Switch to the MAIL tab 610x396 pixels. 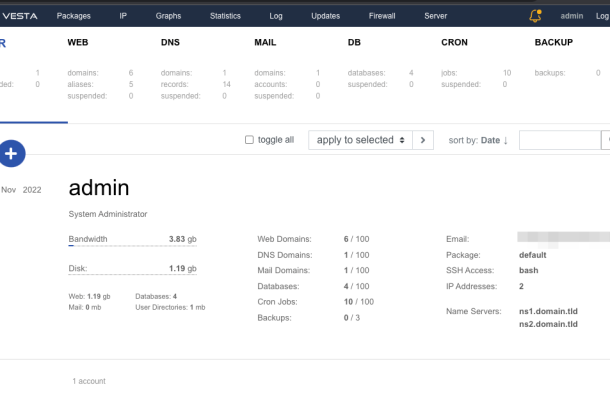(265, 42)
